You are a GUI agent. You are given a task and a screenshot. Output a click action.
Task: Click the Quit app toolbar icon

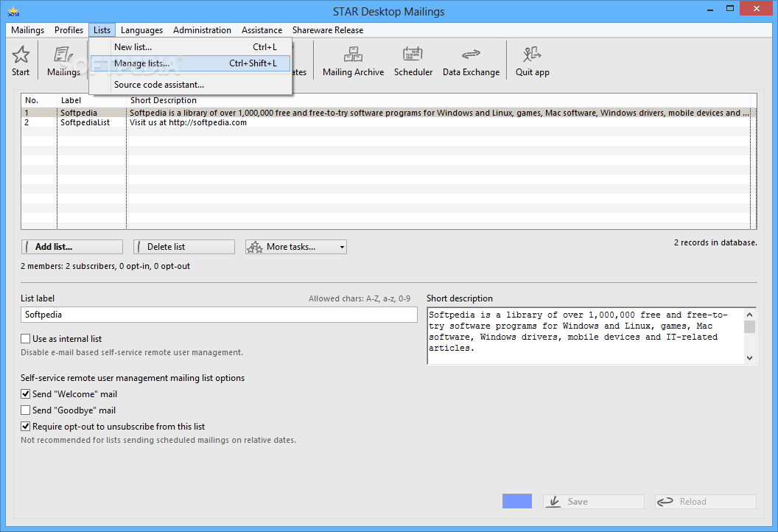(533, 60)
